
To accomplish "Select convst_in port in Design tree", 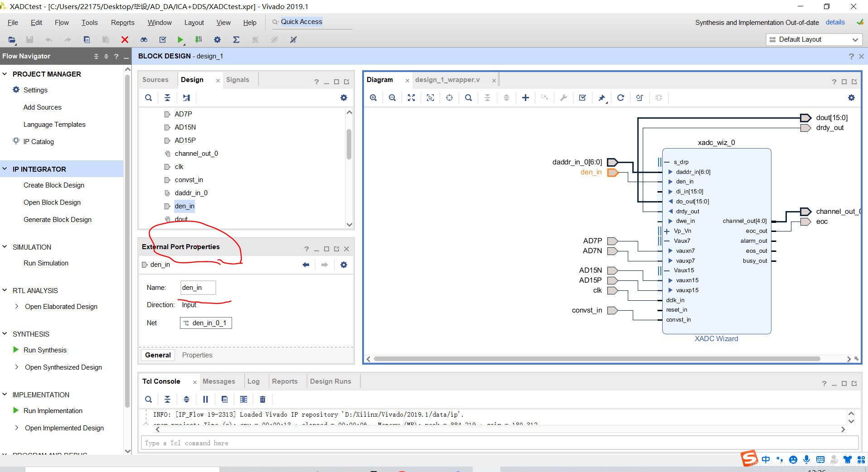I will pos(189,180).
